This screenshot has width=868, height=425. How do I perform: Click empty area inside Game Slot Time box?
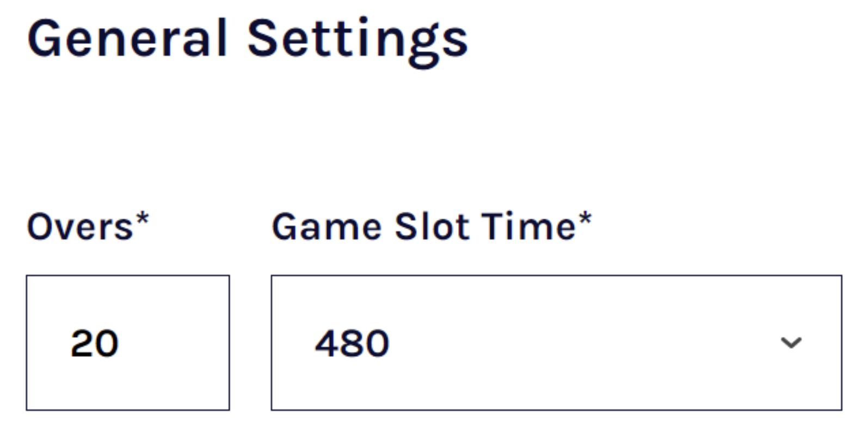point(571,342)
